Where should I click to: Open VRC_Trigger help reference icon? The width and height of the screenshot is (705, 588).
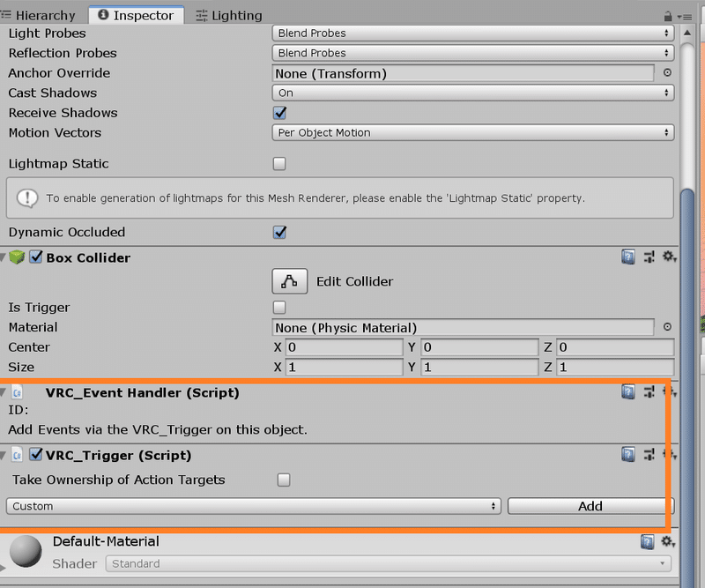(627, 454)
